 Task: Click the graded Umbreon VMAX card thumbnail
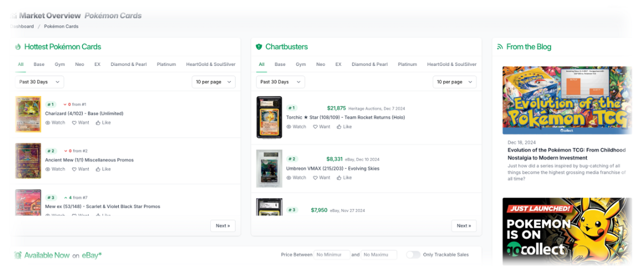[269, 168]
